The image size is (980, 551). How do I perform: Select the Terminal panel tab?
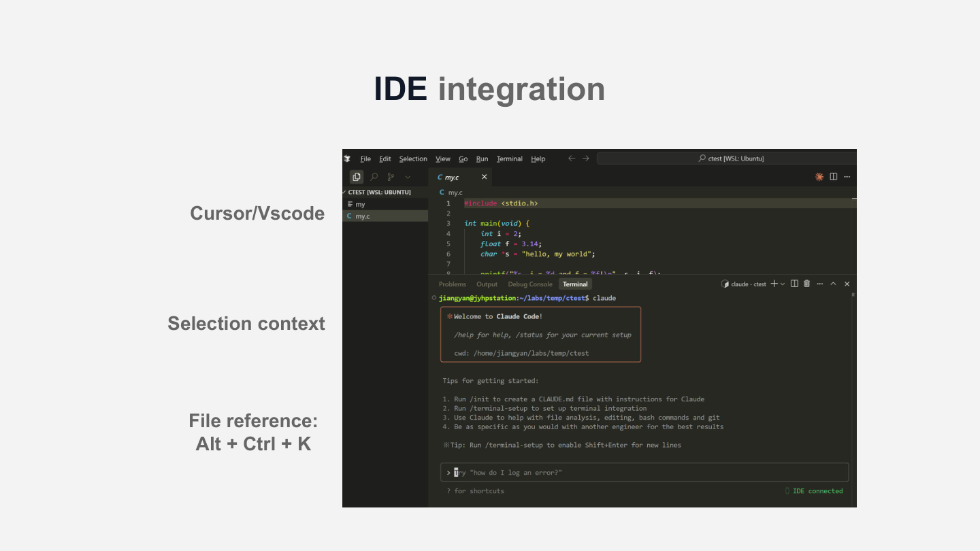point(575,284)
